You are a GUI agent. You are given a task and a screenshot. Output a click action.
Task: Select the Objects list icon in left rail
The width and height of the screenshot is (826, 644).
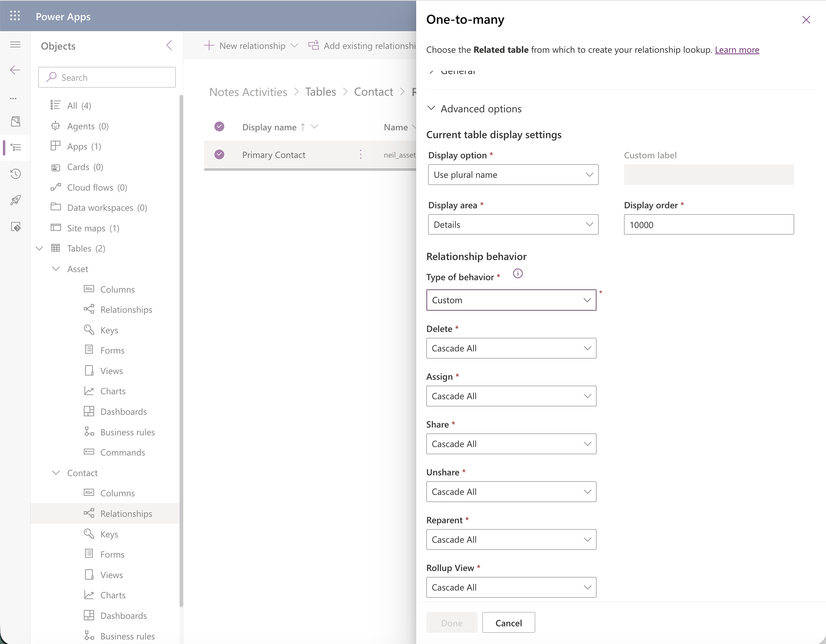(x=16, y=147)
